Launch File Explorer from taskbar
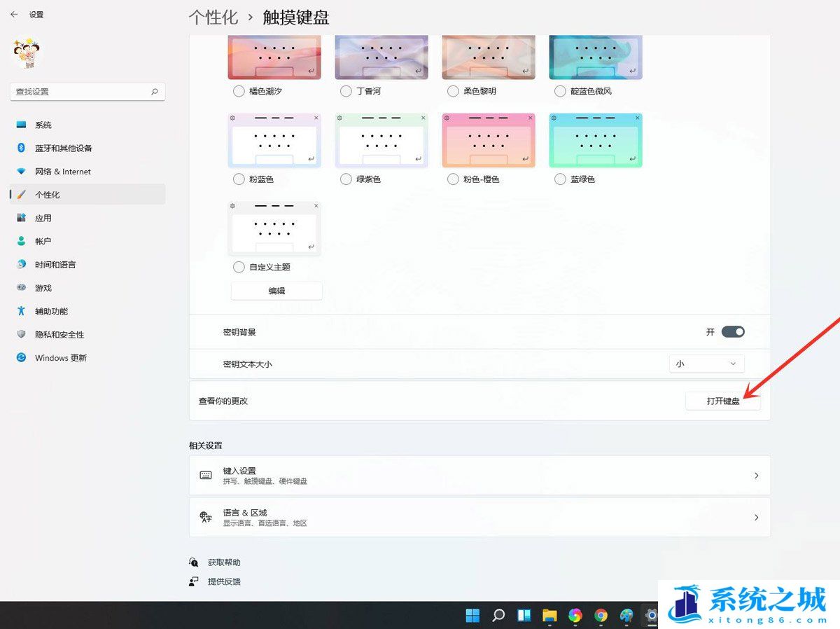 [x=549, y=616]
